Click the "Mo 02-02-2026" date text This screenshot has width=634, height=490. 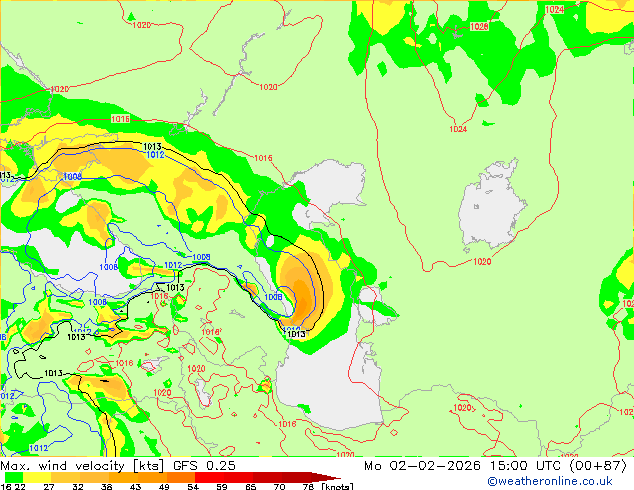coord(423,466)
